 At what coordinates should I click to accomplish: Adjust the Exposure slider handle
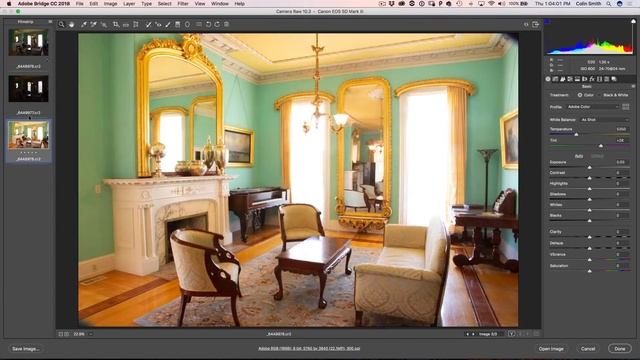point(589,167)
